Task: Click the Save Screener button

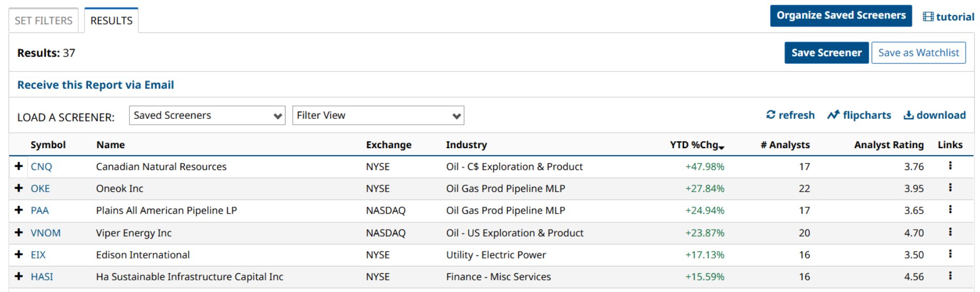Action: click(x=826, y=53)
